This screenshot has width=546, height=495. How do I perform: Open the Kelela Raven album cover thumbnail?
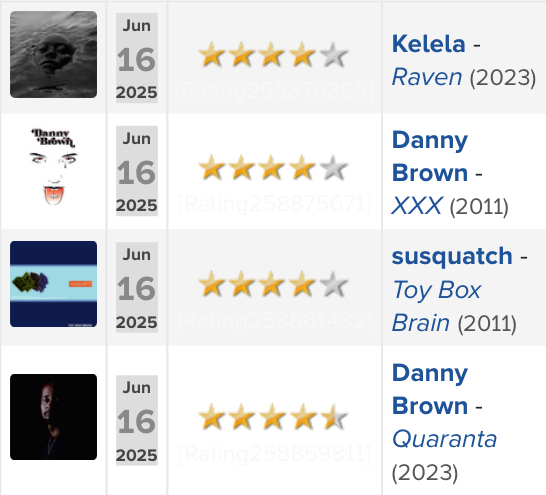[53, 54]
